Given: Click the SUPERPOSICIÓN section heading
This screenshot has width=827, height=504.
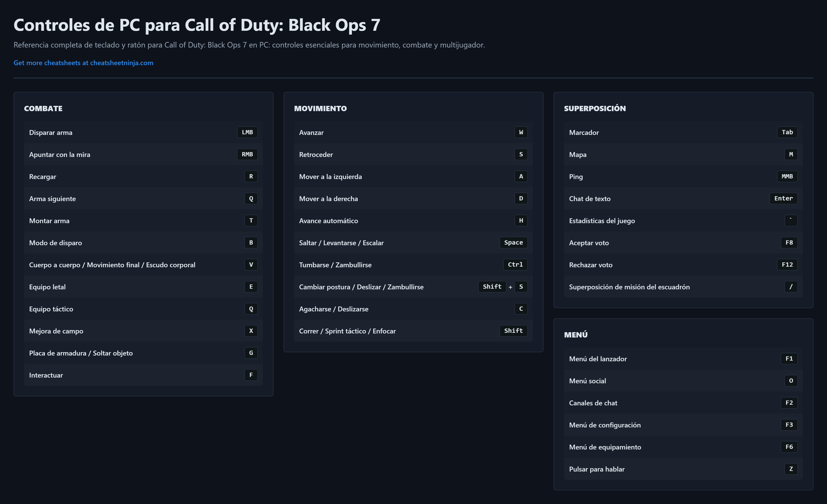Looking at the screenshot, I should coord(595,109).
